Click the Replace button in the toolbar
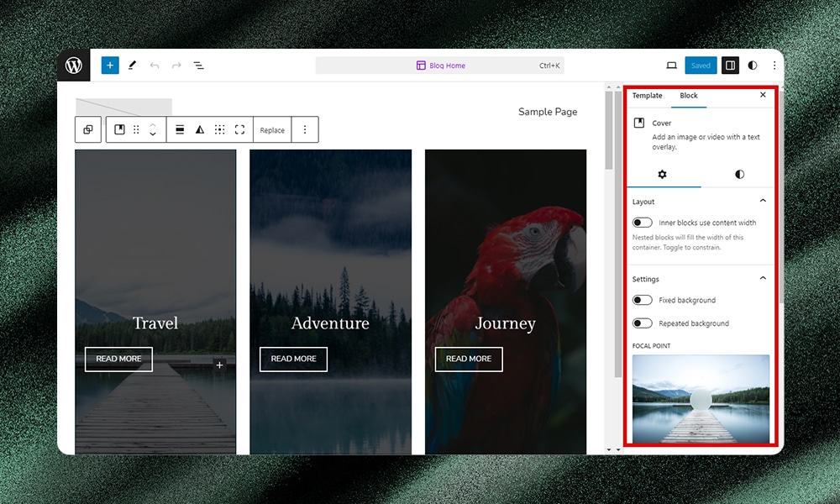Viewport: 840px width, 504px height. click(271, 129)
